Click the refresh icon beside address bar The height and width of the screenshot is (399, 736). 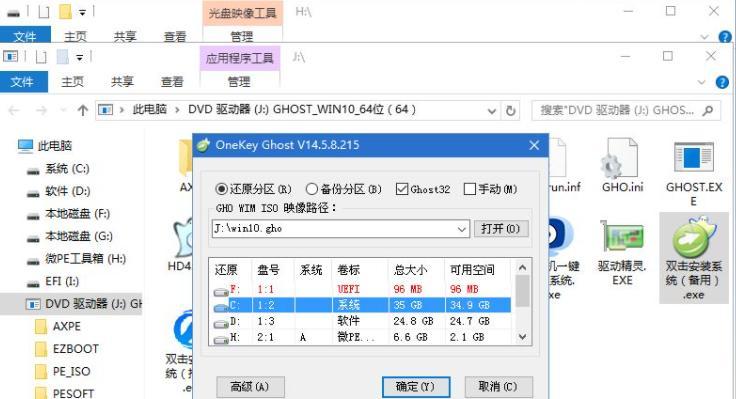click(x=510, y=111)
